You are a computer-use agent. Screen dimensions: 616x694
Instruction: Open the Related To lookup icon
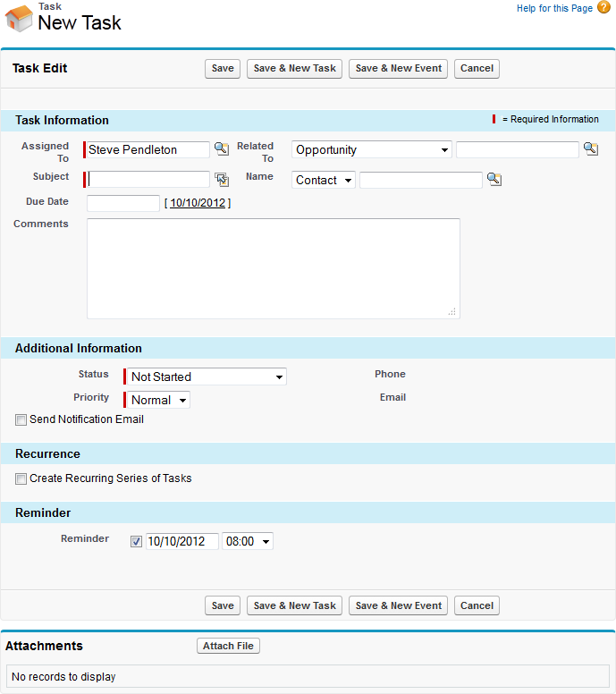[590, 149]
